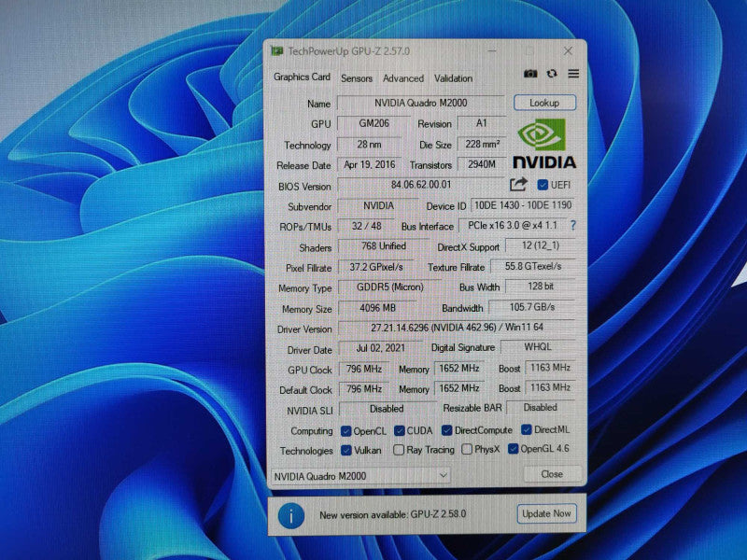Click the Driver Date value Jul 02, 2021
Image resolution: width=747 pixels, height=560 pixels.
380,348
